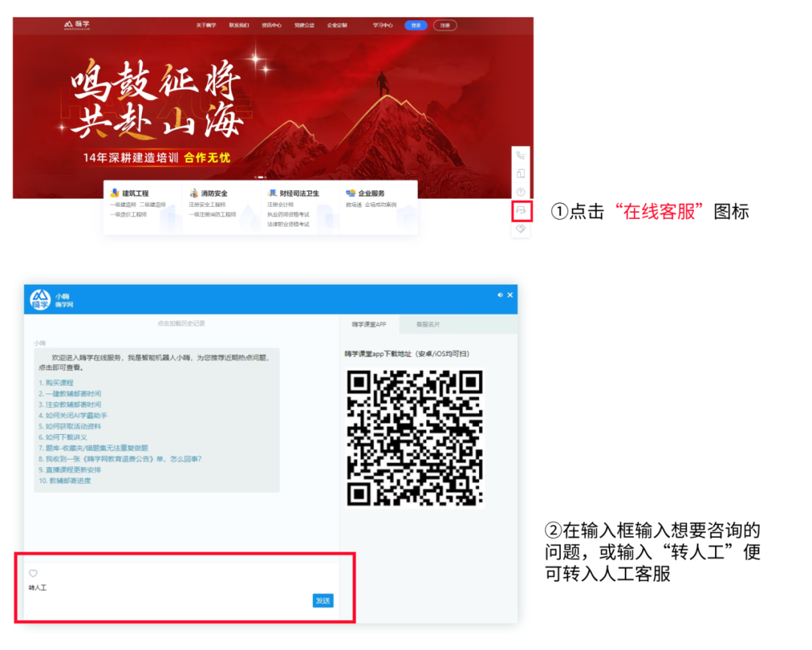Open 学习中心 from the header
The width and height of the screenshot is (812, 650).
tap(383, 26)
